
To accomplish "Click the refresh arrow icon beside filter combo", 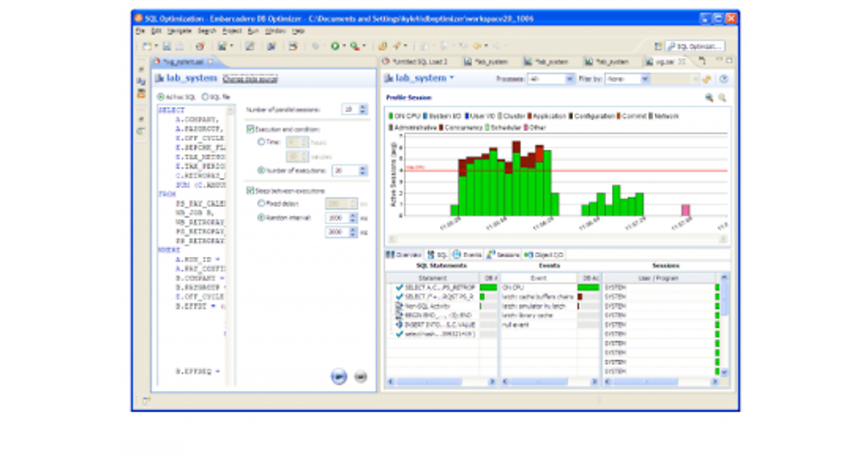I will [707, 78].
